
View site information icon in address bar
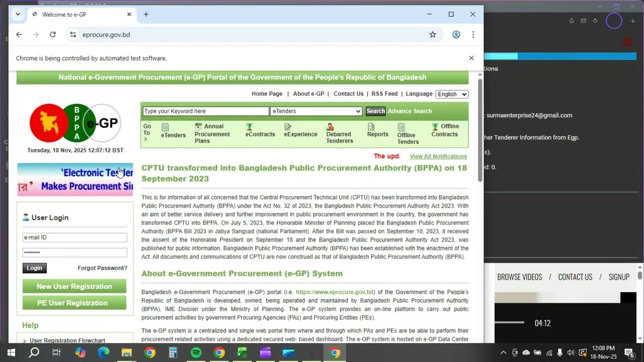(x=73, y=34)
